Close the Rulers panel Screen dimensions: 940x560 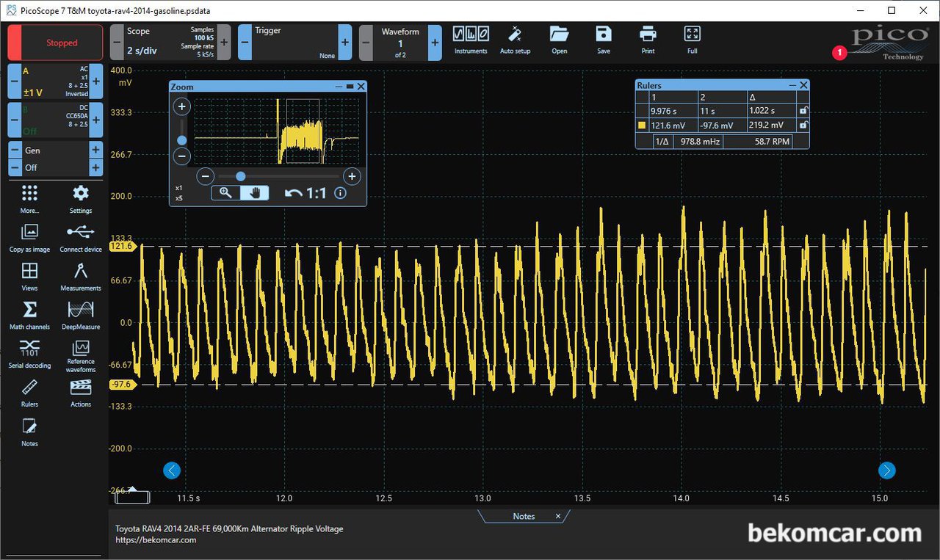(803, 85)
